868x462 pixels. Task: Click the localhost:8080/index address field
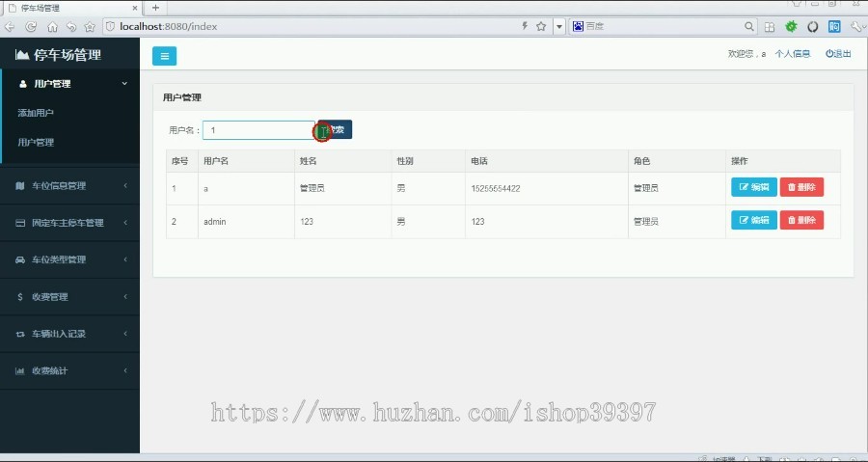[310, 26]
